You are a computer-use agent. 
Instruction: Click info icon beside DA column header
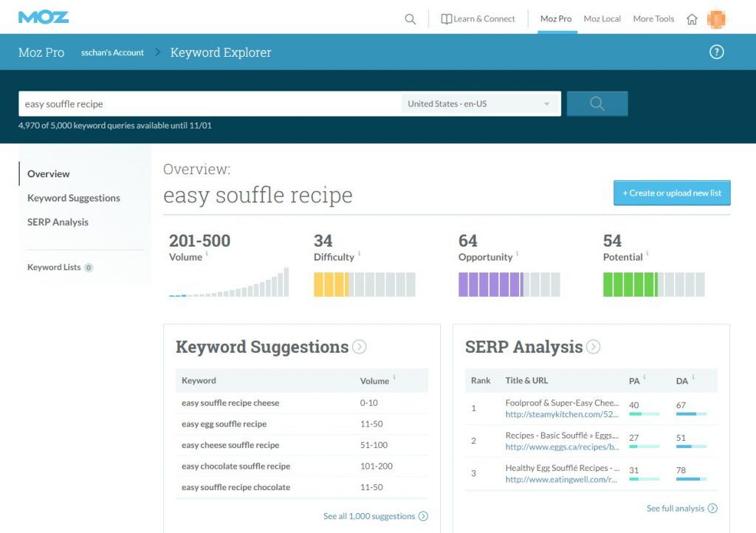(693, 376)
